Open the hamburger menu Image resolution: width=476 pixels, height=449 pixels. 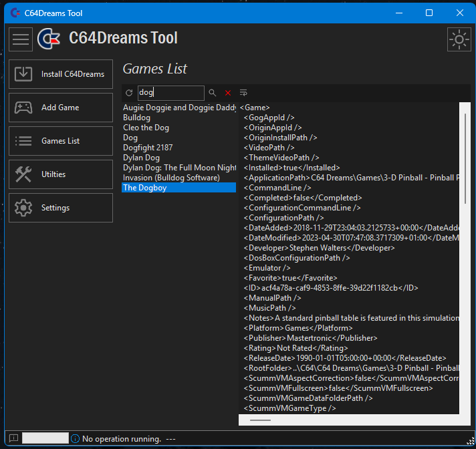click(21, 39)
